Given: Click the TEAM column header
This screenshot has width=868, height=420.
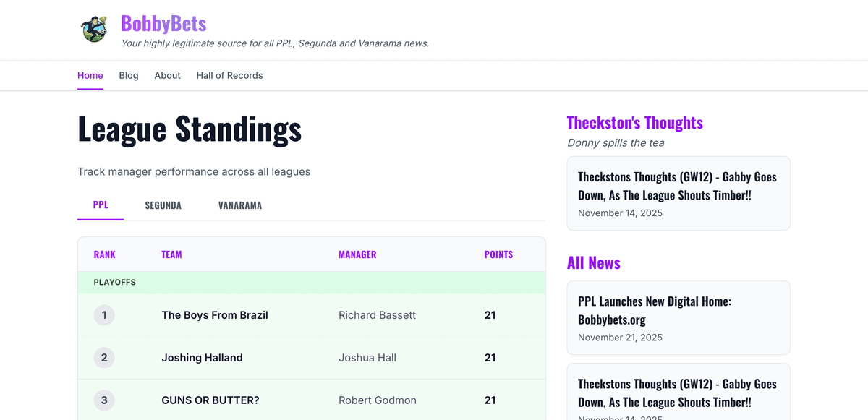Looking at the screenshot, I should [x=171, y=254].
